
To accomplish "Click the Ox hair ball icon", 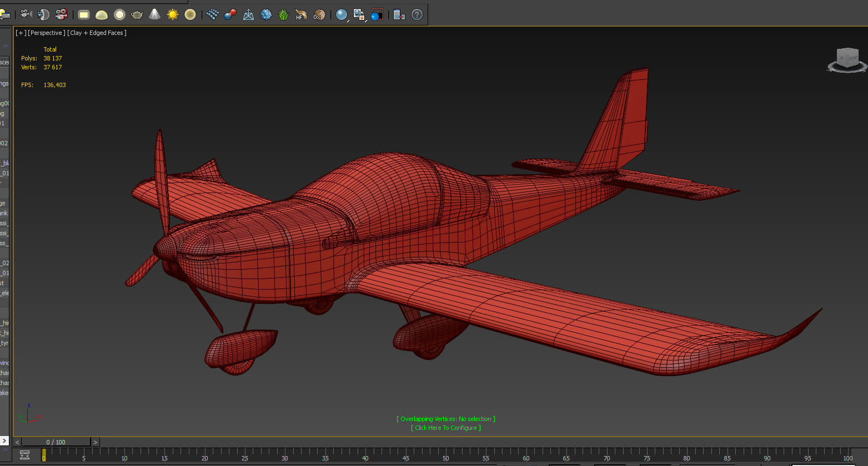I will (319, 14).
